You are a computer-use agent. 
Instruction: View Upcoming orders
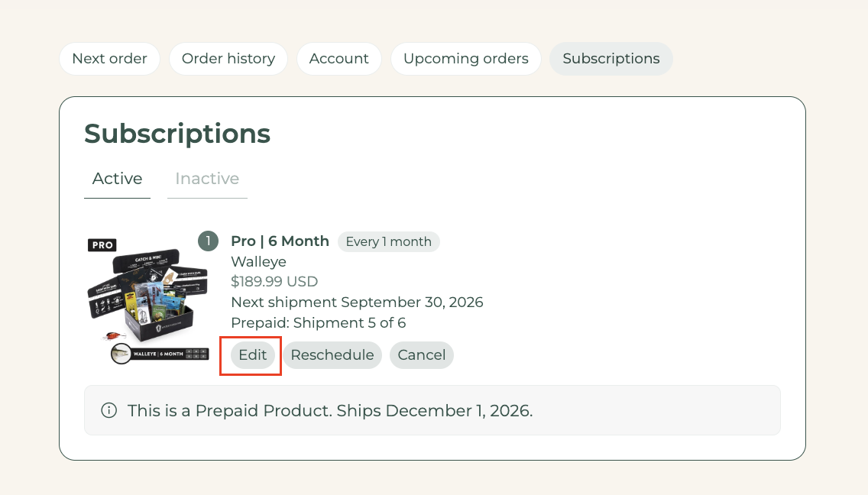pos(465,59)
